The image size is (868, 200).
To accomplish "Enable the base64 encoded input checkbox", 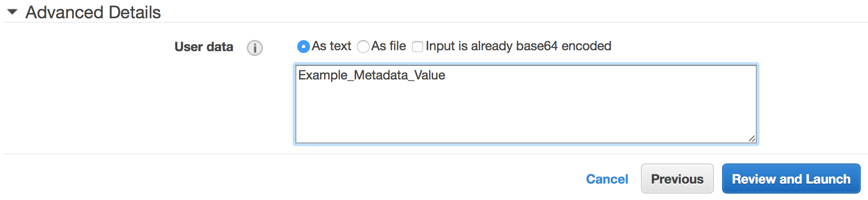I will 418,47.
